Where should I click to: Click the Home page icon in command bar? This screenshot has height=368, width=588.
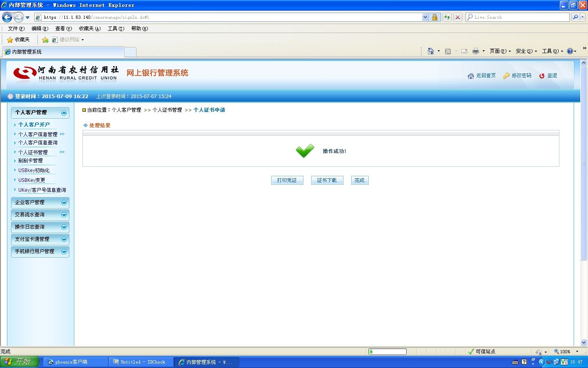430,51
